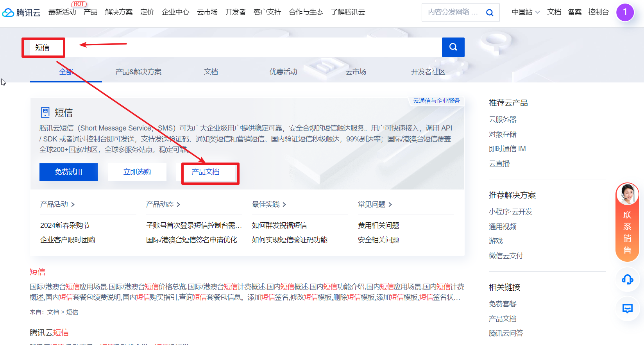Expand the 最佳实践 section
The width and height of the screenshot is (644, 345).
tap(269, 204)
